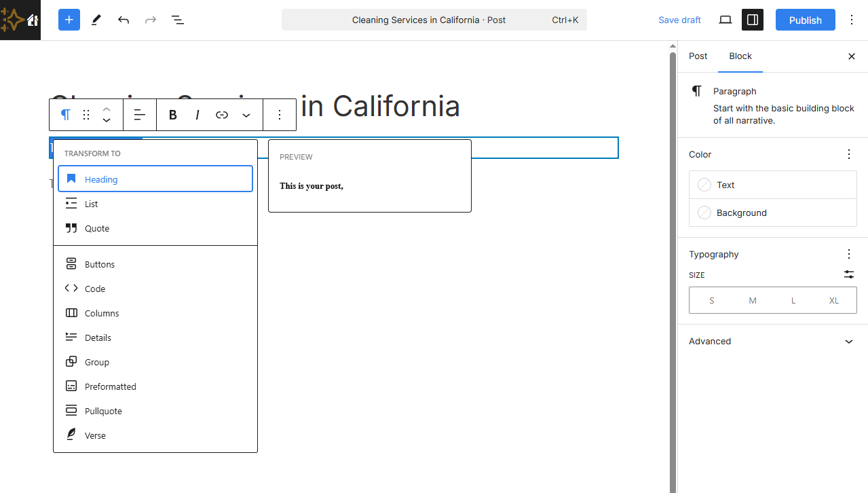
Task: Click the Bold formatting icon
Action: (173, 115)
